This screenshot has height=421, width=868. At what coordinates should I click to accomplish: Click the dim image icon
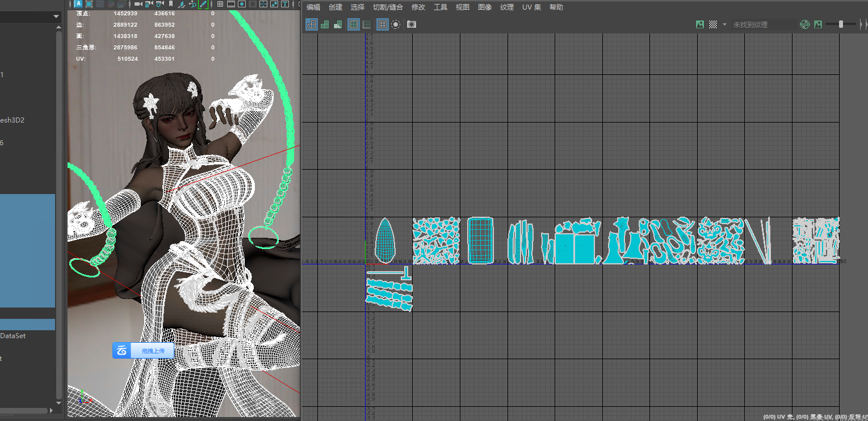818,24
